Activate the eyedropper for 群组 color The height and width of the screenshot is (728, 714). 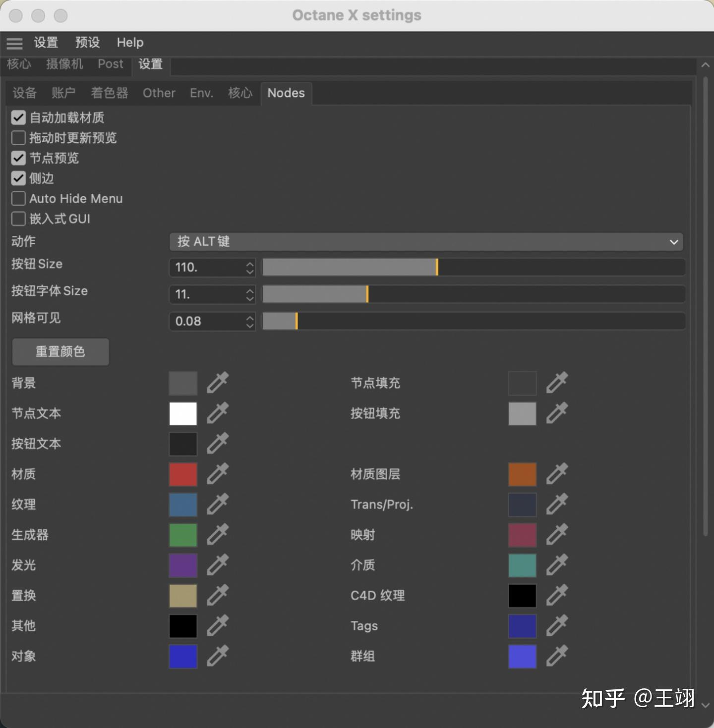click(557, 656)
